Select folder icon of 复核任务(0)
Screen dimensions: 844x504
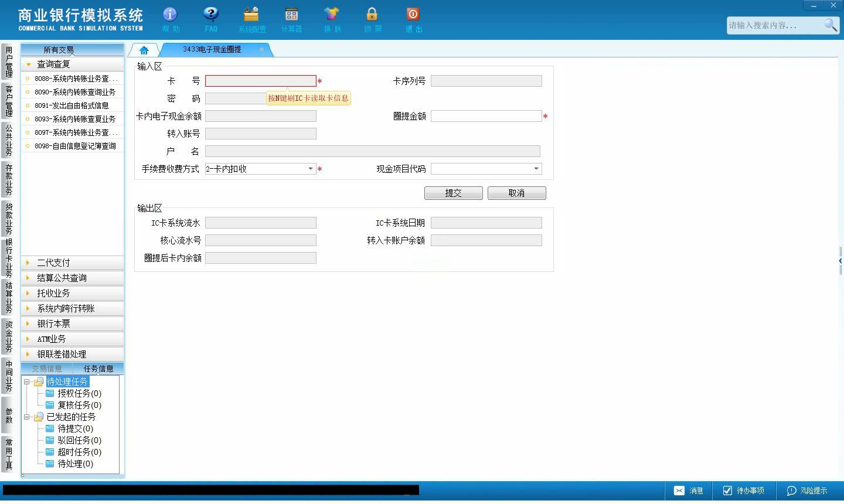pos(50,405)
